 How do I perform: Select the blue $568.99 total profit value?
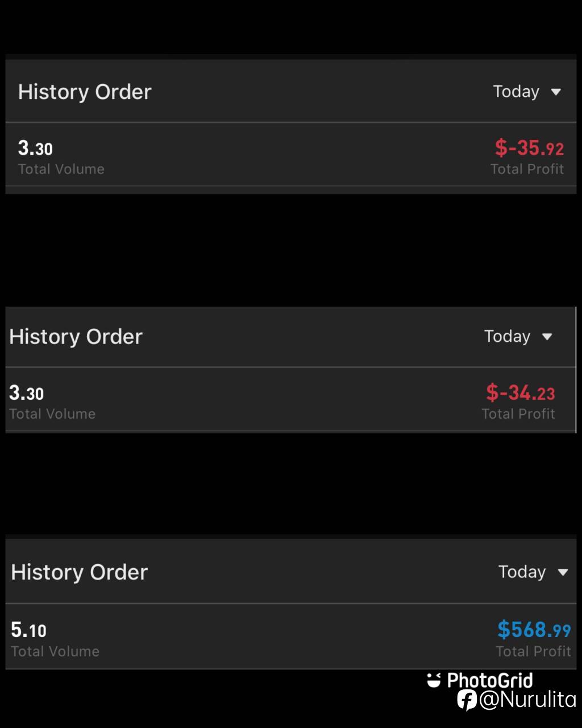(534, 630)
